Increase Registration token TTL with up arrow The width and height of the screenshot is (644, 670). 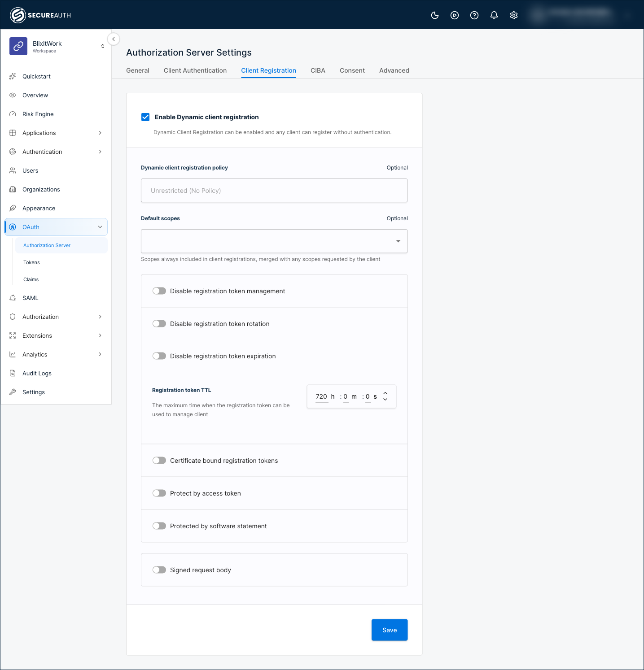pos(385,393)
